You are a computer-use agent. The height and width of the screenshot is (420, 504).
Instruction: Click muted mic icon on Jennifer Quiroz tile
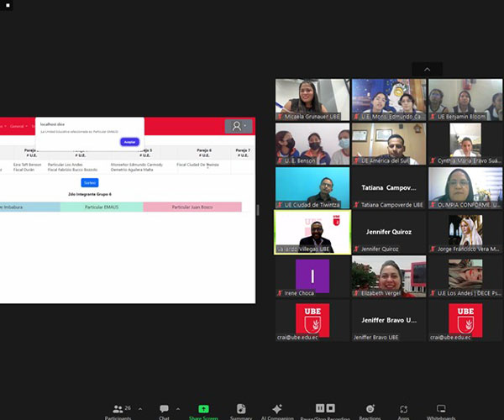(356, 249)
